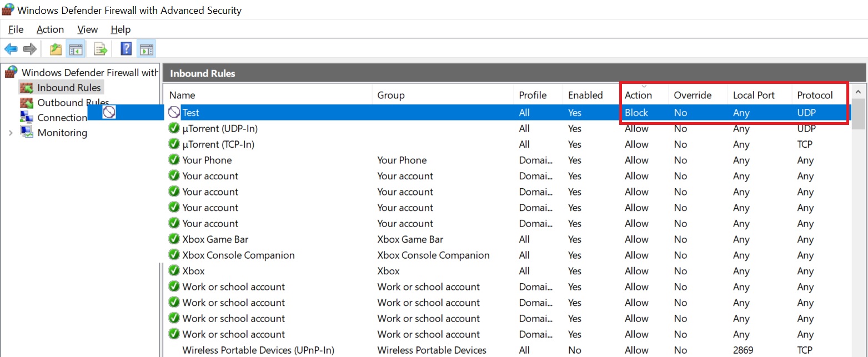868x357 pixels.
Task: Sort by the Action column header
Action: click(x=638, y=95)
